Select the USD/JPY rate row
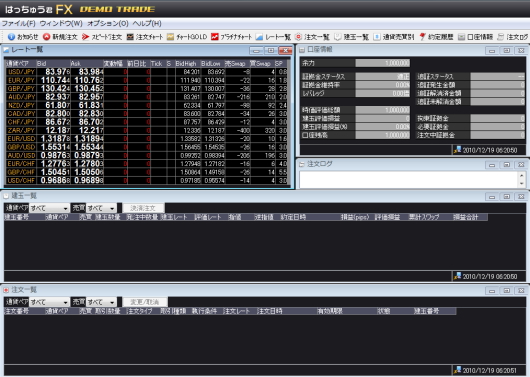 coord(146,72)
